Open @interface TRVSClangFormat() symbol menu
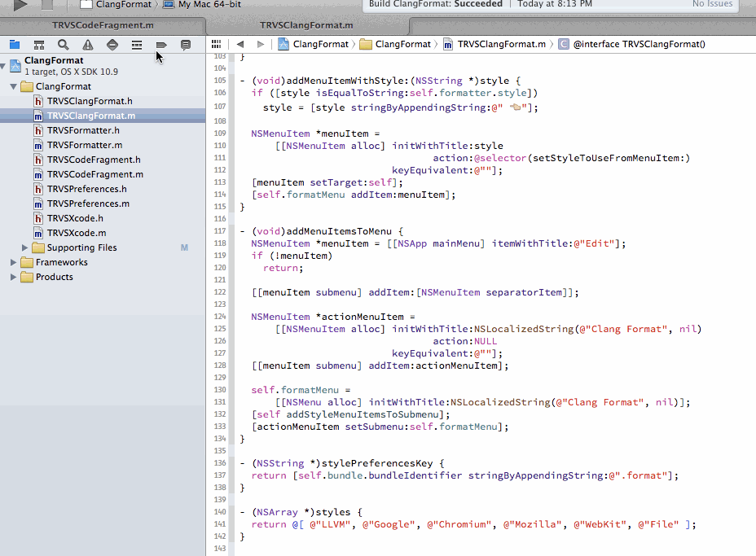 (x=631, y=44)
